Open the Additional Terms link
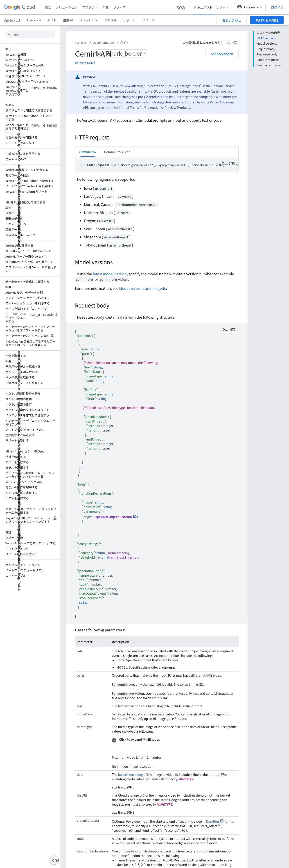 (x=126, y=107)
